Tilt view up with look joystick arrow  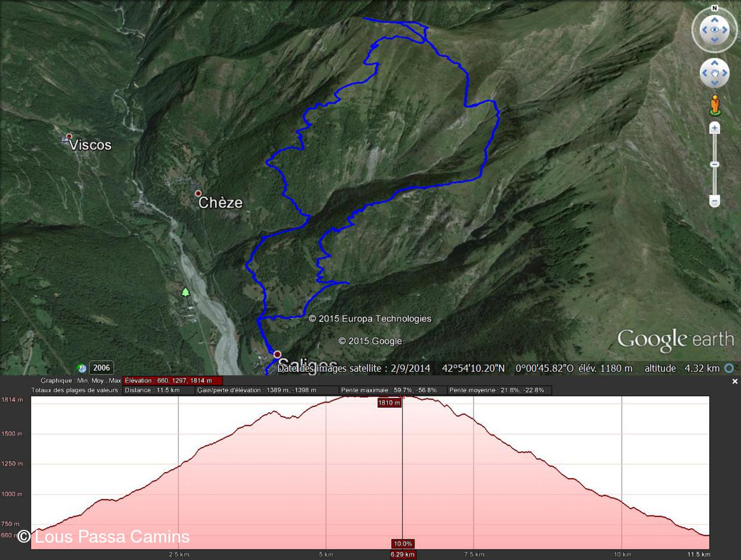tap(714, 19)
